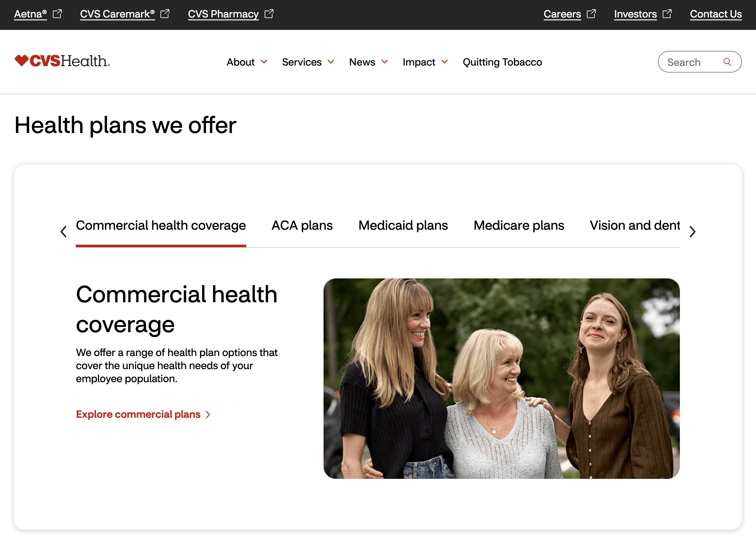The width and height of the screenshot is (756, 539).
Task: Select the Medicaid plans tab
Action: [x=403, y=225]
